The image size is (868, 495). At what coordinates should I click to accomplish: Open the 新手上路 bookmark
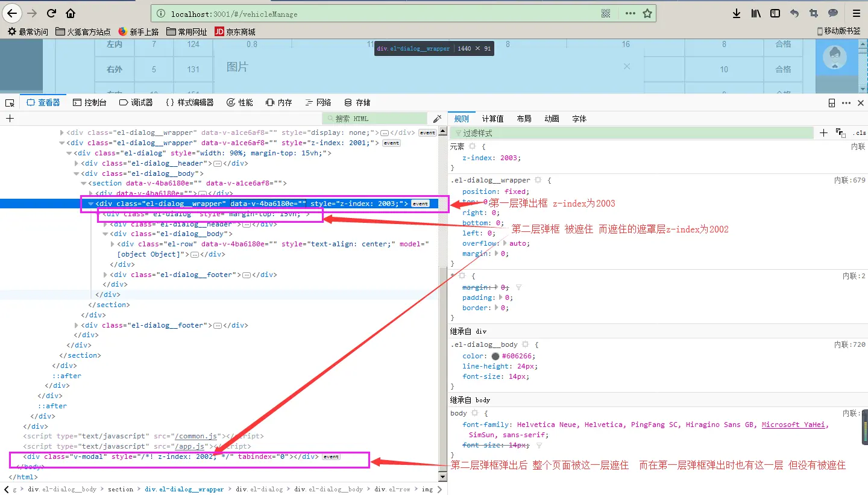139,32
